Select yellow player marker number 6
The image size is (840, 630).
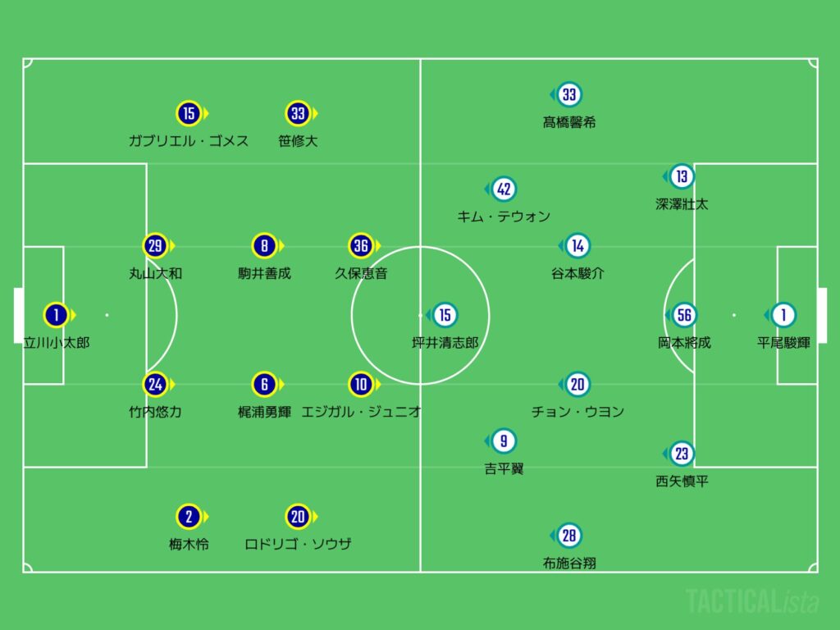coord(263,384)
